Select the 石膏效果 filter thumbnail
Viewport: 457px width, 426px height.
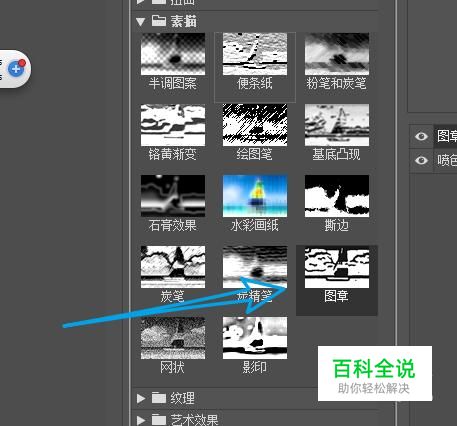click(173, 196)
